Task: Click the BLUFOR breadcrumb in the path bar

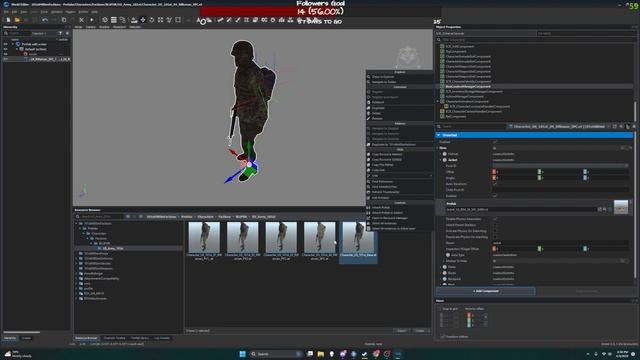Action: [241, 217]
